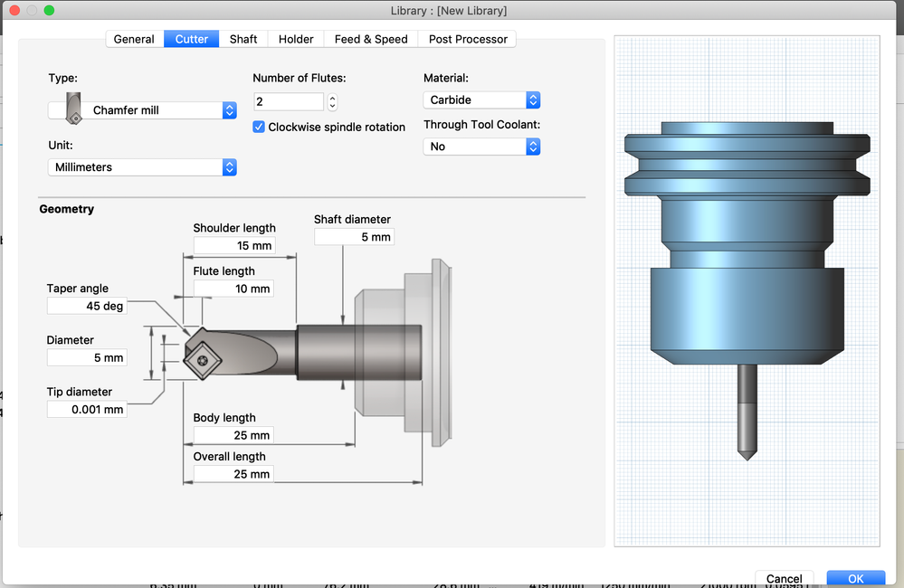Select the Cutter tab
The image size is (904, 588).
192,39
